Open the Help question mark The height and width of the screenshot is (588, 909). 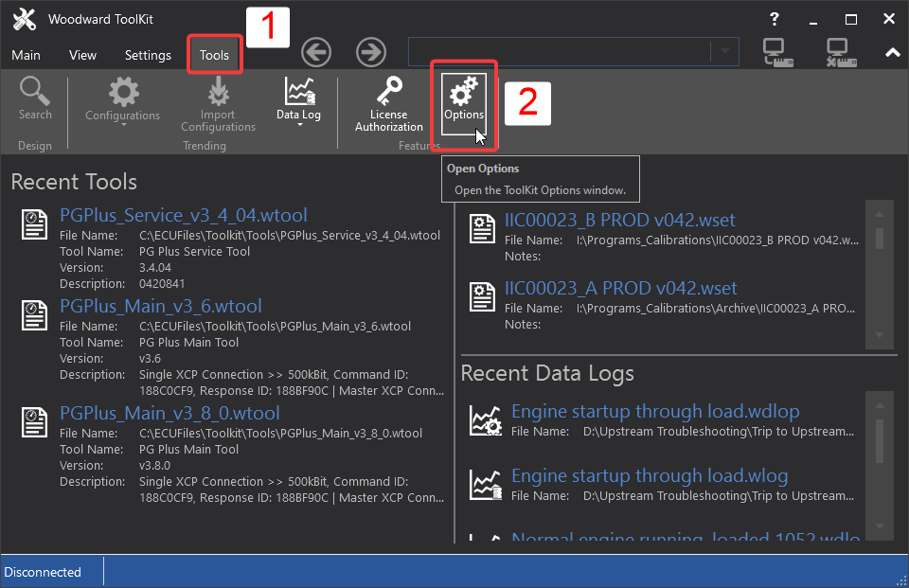click(774, 19)
